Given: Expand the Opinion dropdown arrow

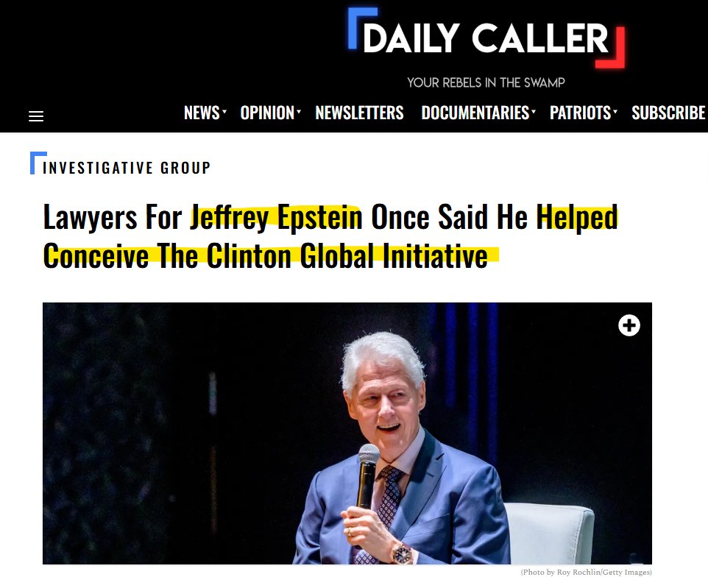Looking at the screenshot, I should tap(299, 111).
